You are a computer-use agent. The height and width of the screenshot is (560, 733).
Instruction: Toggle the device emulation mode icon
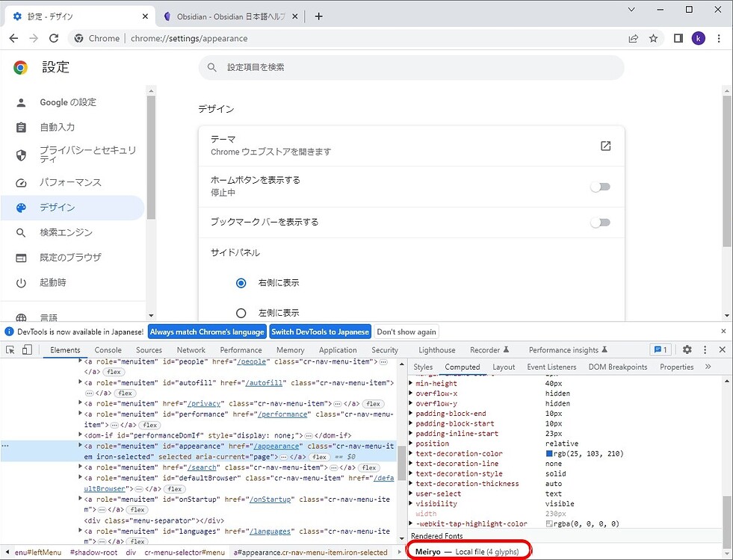(x=27, y=349)
